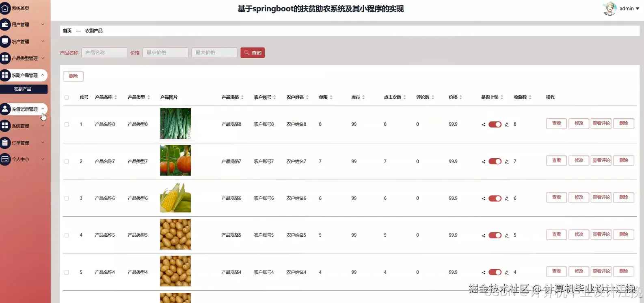Collapse the 农副产品管理 chevron
The width and height of the screenshot is (644, 303).
(x=43, y=75)
